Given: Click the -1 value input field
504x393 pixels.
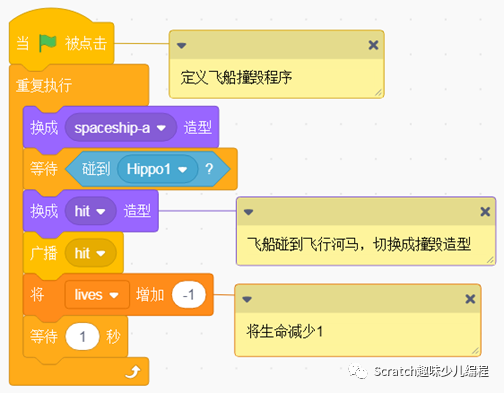Looking at the screenshot, I should click(189, 295).
